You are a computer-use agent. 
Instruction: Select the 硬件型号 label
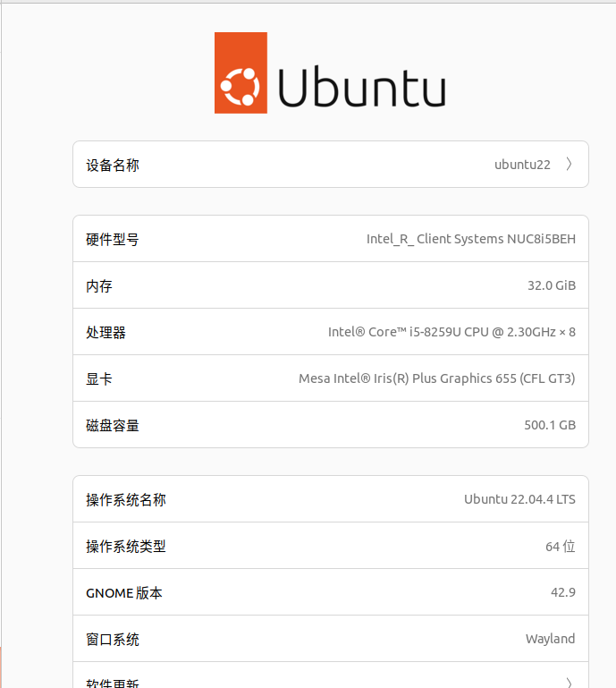[113, 240]
